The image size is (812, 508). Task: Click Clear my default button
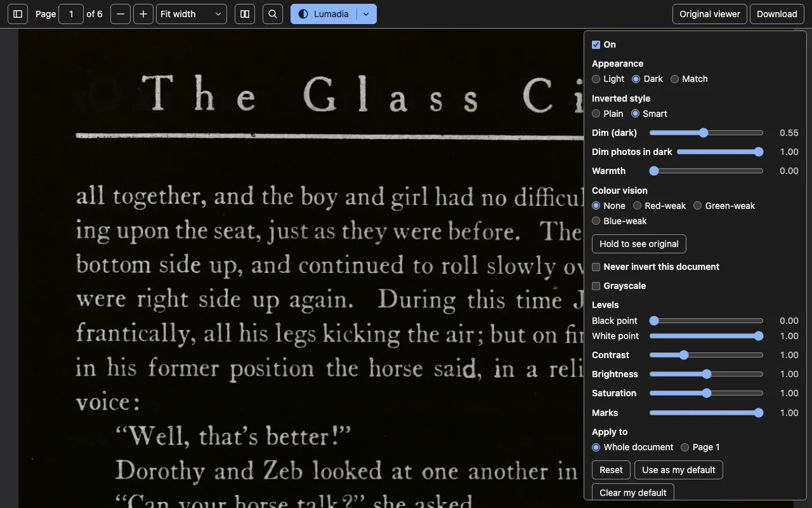pos(633,492)
